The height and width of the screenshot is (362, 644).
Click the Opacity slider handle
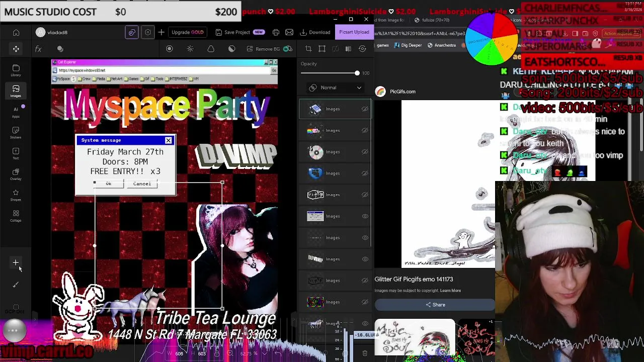pos(357,73)
